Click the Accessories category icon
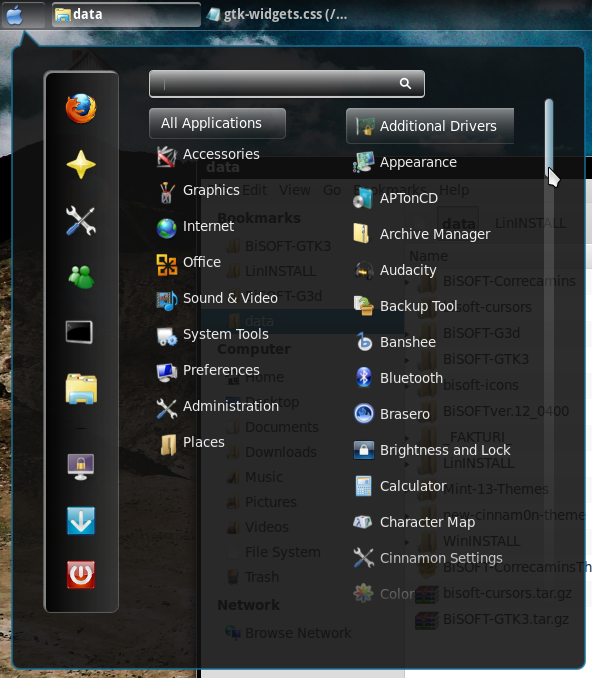This screenshot has height=678, width=592. [166, 156]
